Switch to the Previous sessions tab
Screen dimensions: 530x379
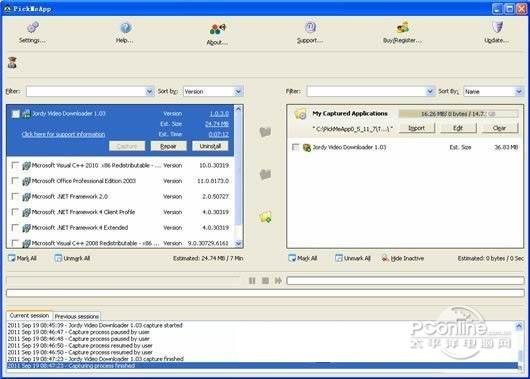coord(77,316)
